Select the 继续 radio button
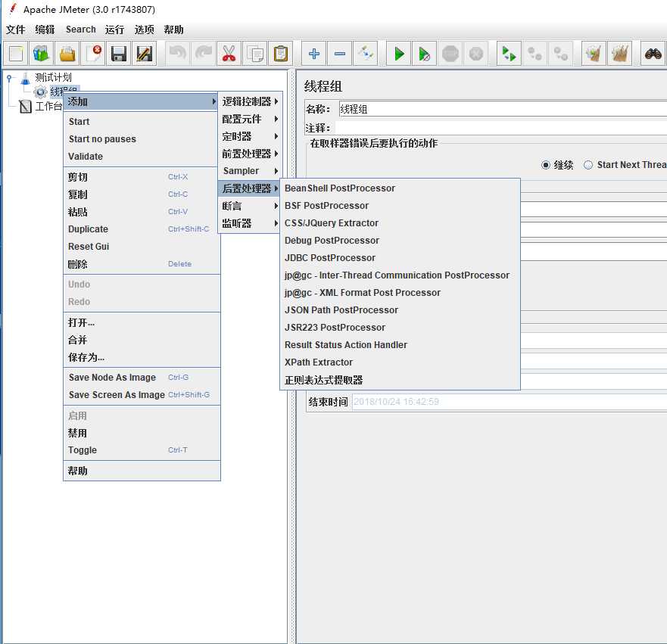This screenshot has height=644, width=667. coord(545,165)
